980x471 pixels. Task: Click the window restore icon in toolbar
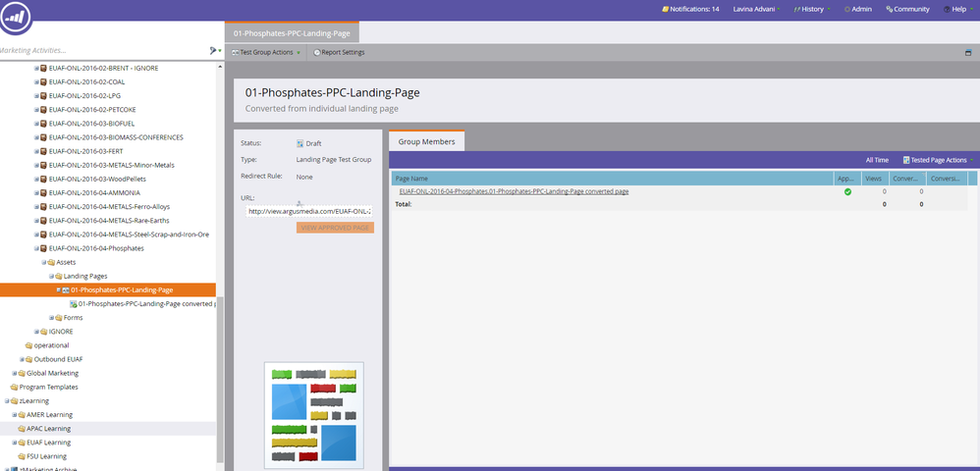(x=967, y=52)
